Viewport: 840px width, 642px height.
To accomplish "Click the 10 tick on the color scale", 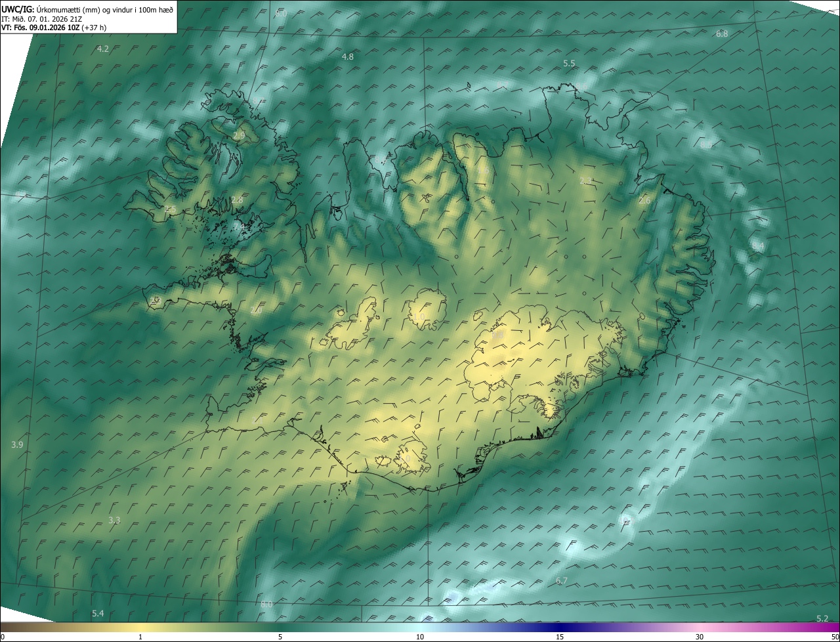I will (420, 637).
